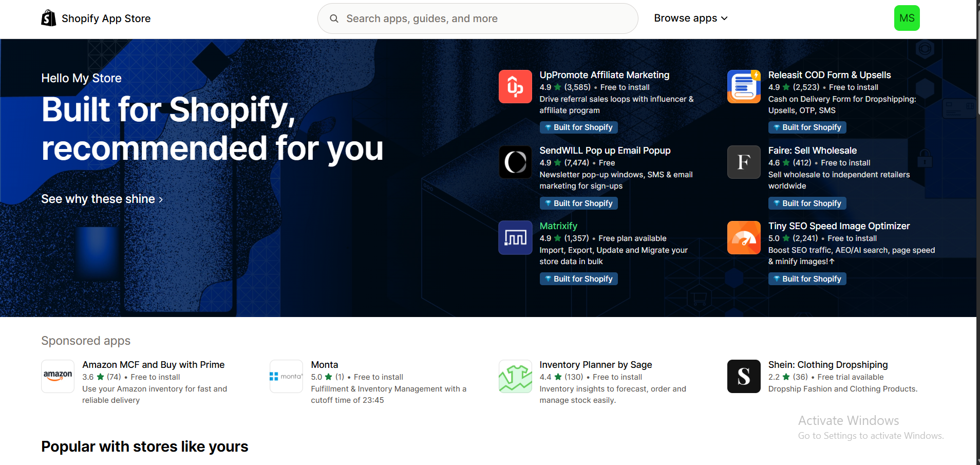The width and height of the screenshot is (980, 465).
Task: Click Matrixify 'Free plan available' text
Action: [632, 238]
